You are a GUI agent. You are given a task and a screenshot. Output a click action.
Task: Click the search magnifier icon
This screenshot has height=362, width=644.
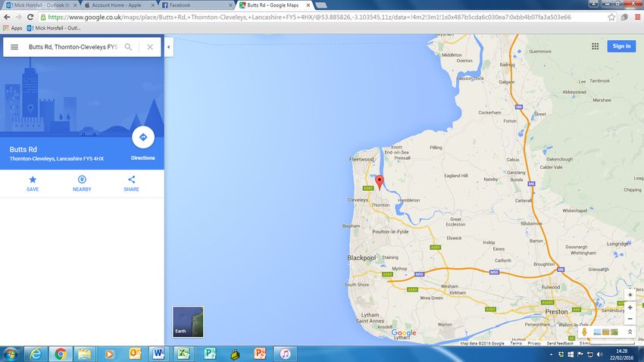click(129, 47)
